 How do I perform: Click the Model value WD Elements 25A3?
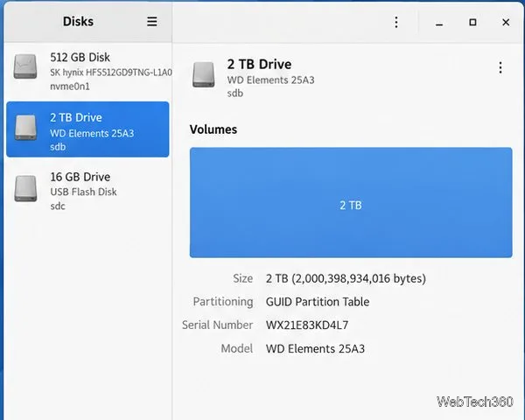click(315, 348)
